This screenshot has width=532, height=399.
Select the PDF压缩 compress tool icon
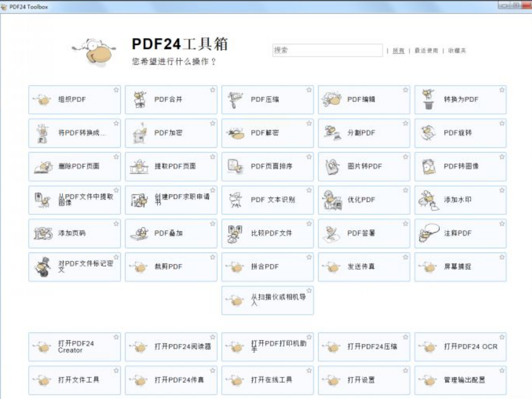tap(235, 100)
